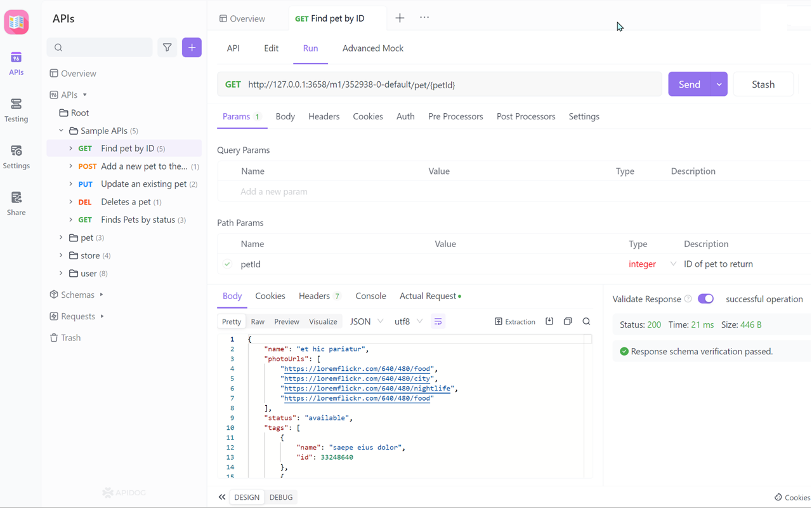Select the Root folder

pyautogui.click(x=74, y=113)
